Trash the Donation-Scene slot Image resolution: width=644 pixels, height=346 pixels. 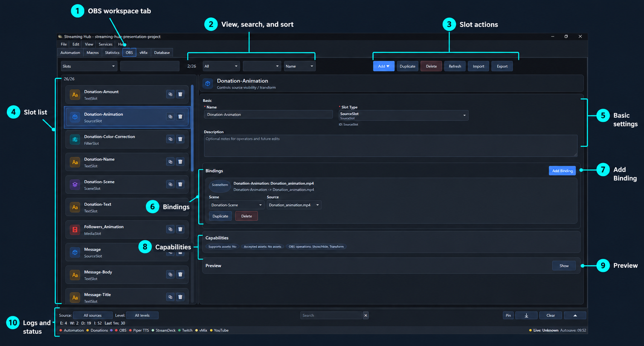click(x=180, y=184)
